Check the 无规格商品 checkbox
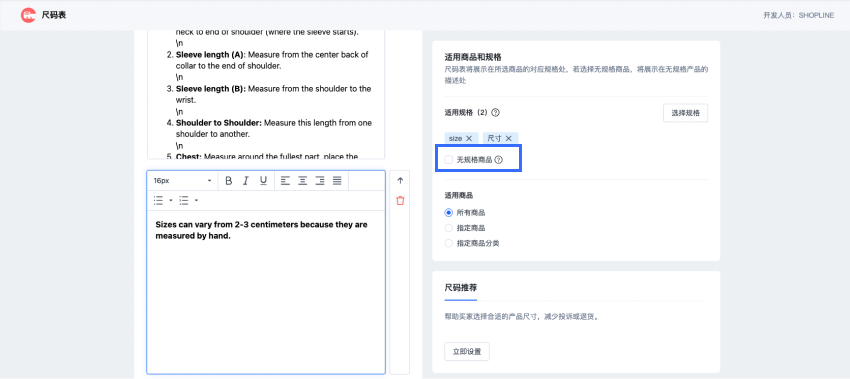This screenshot has height=379, width=850. [448, 160]
